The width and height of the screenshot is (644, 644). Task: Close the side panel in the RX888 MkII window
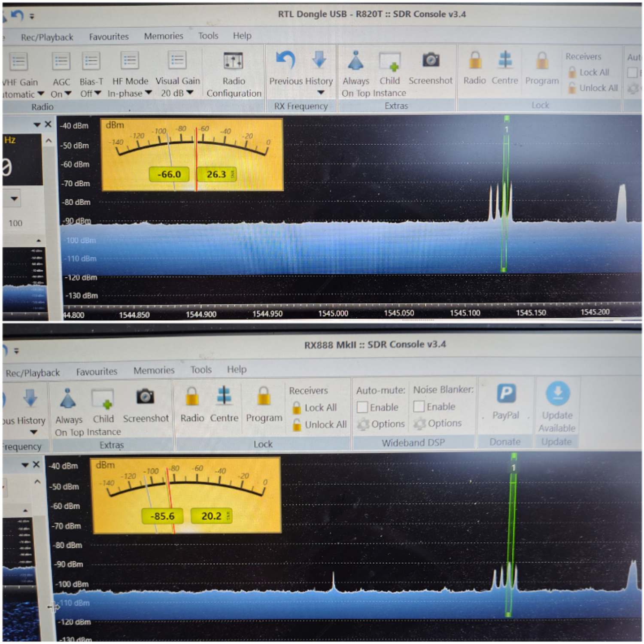click(36, 464)
